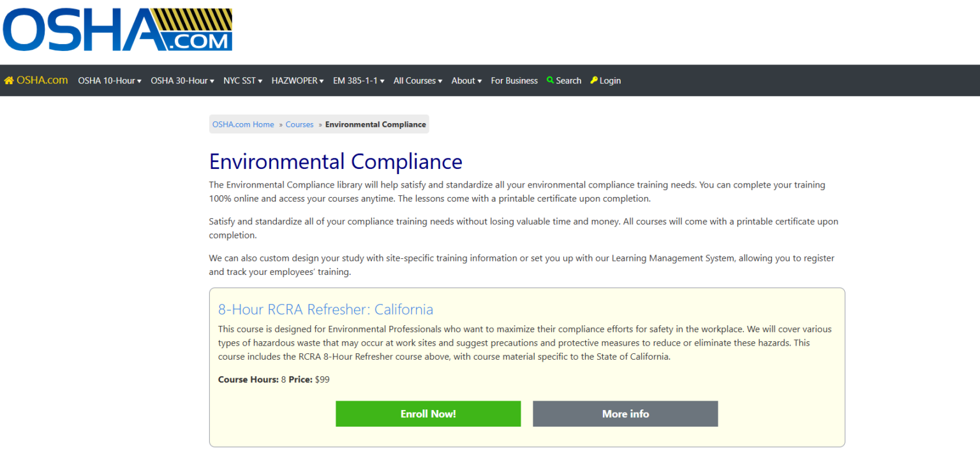Expand the HAZWOPER dropdown
Viewport: 980px width, 449px height.
coord(297,80)
